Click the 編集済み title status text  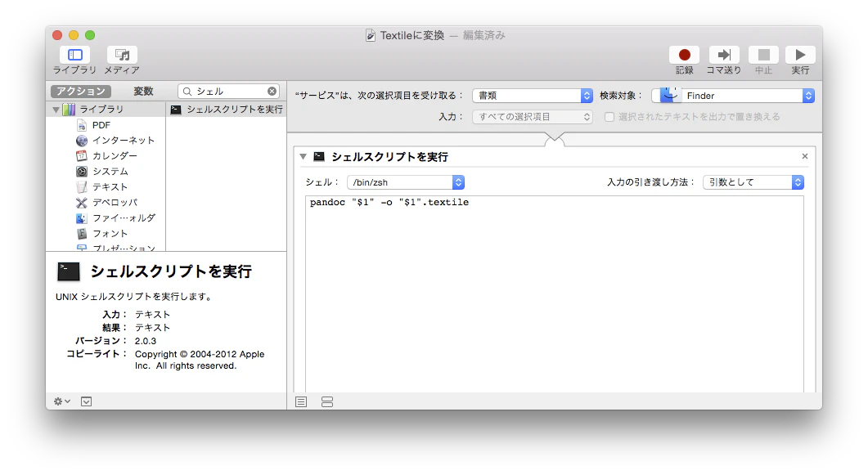tap(483, 35)
